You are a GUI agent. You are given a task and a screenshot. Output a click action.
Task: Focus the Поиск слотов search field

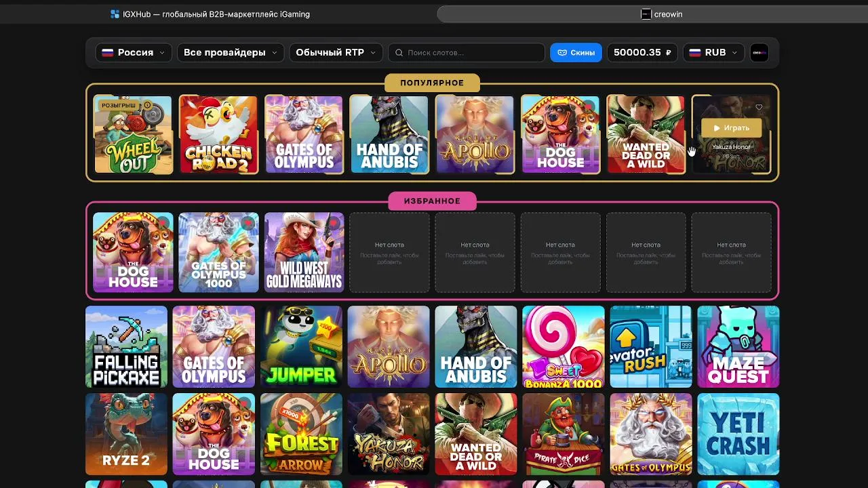[467, 53]
